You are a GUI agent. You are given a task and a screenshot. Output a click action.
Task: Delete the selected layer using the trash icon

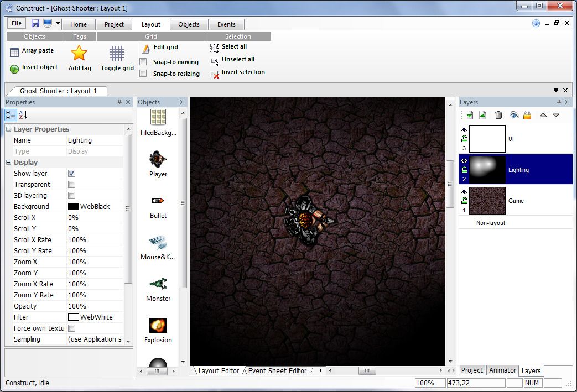497,114
